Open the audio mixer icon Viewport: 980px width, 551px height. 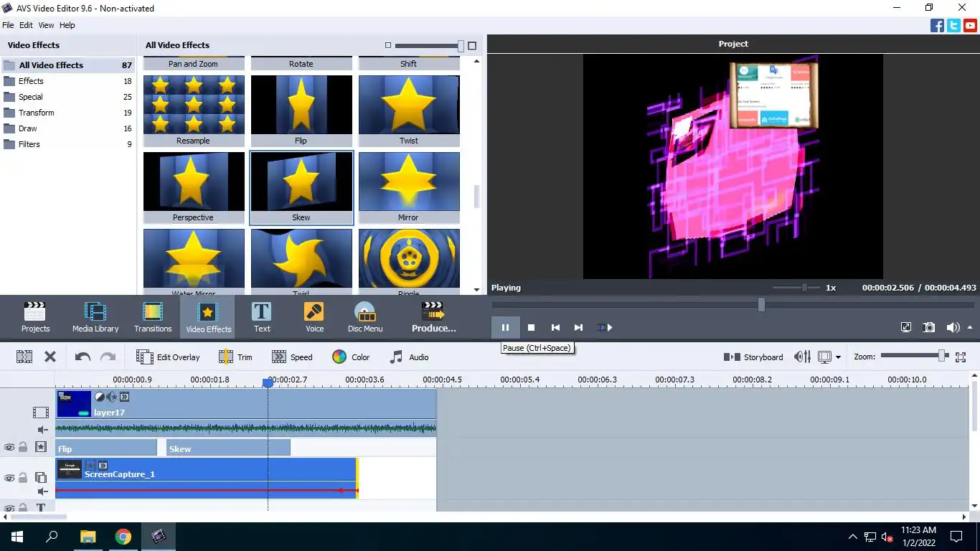(x=803, y=357)
